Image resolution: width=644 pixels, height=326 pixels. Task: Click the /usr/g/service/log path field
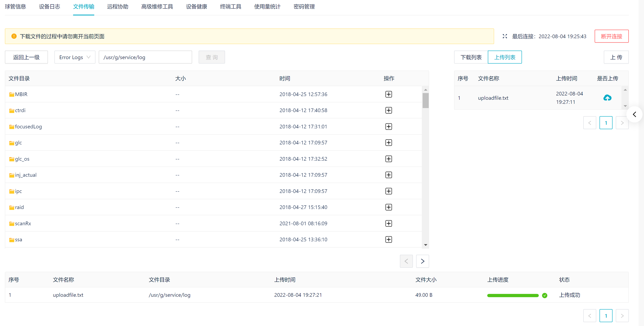pos(145,57)
